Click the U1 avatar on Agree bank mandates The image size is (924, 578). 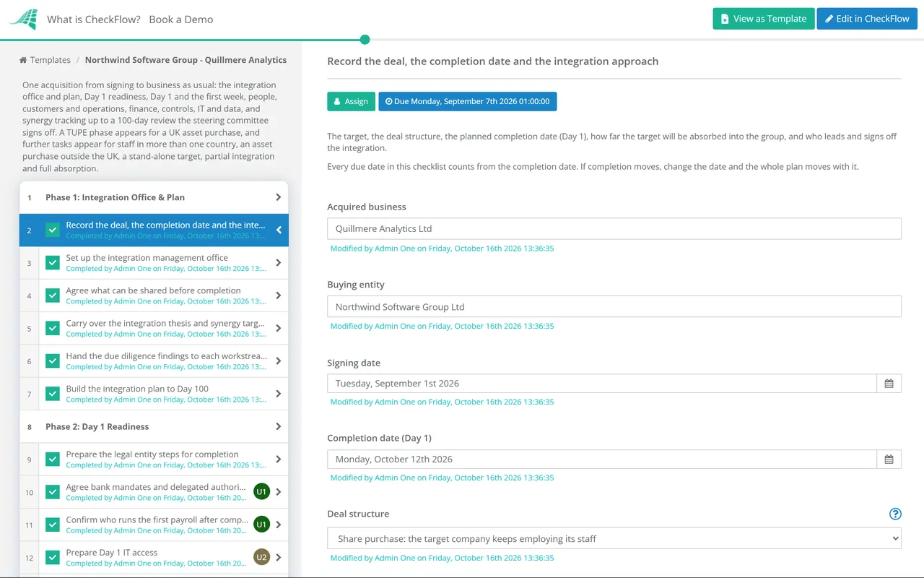[261, 492]
